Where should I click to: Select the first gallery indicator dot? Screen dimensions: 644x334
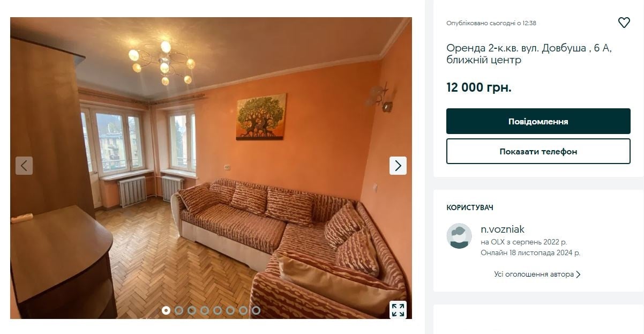tap(166, 310)
